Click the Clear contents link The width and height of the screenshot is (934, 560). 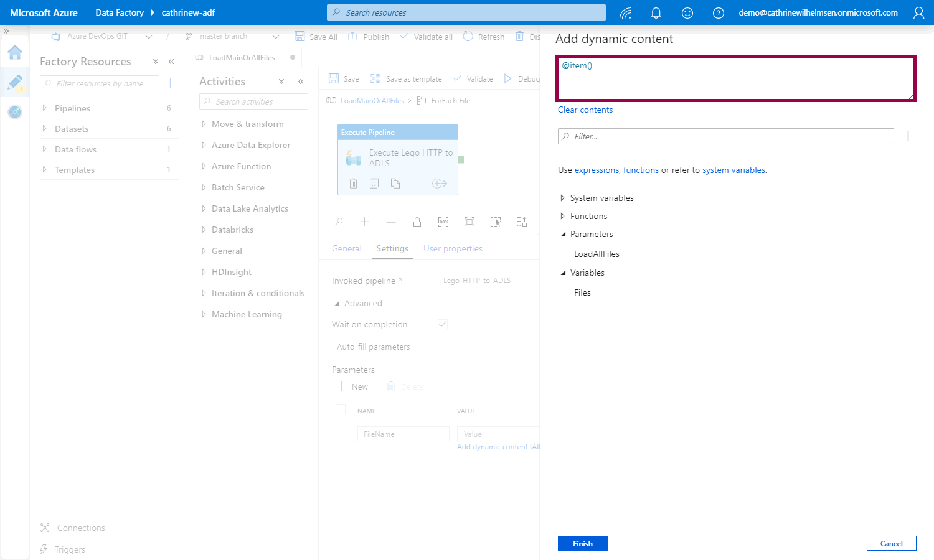coord(585,110)
